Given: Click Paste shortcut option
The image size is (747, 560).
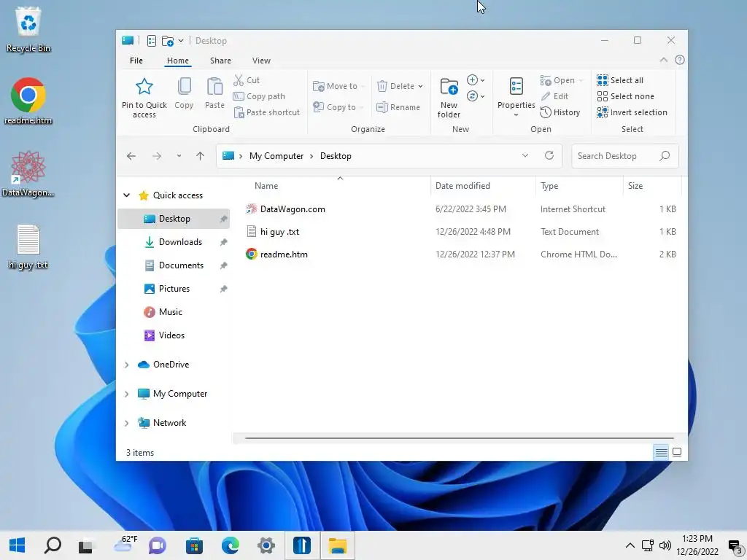Looking at the screenshot, I should pos(267,112).
